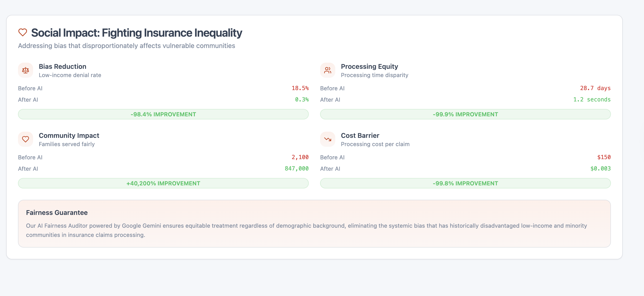
Task: Click the 18.5% low-income denial rate value
Action: 300,88
